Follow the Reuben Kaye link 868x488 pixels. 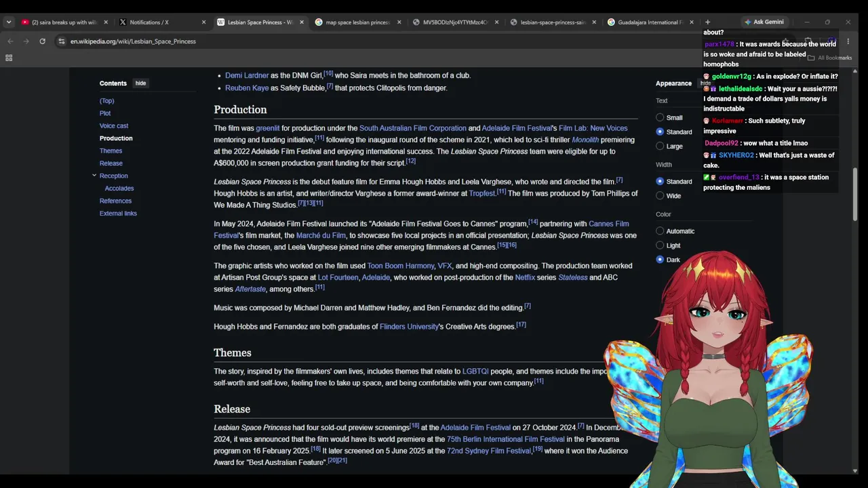[247, 88]
